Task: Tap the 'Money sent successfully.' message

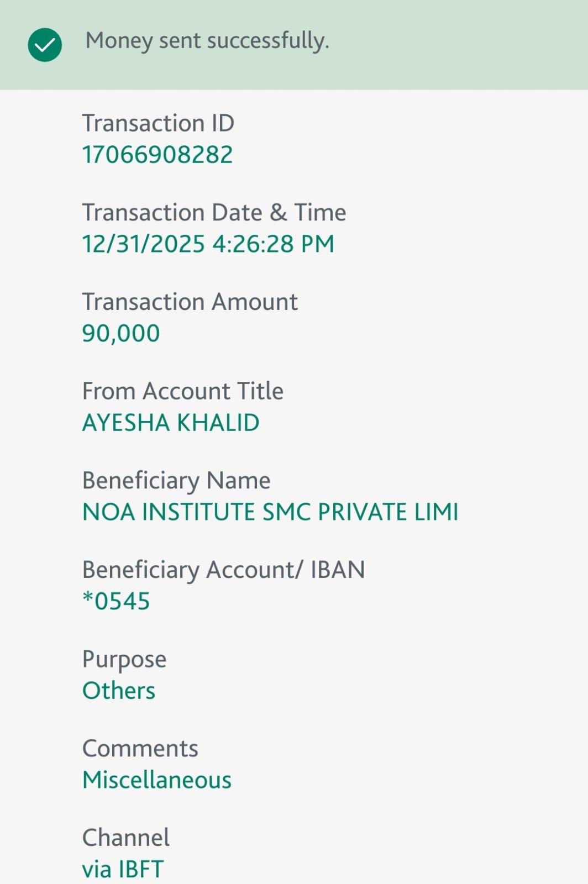Action: click(207, 41)
